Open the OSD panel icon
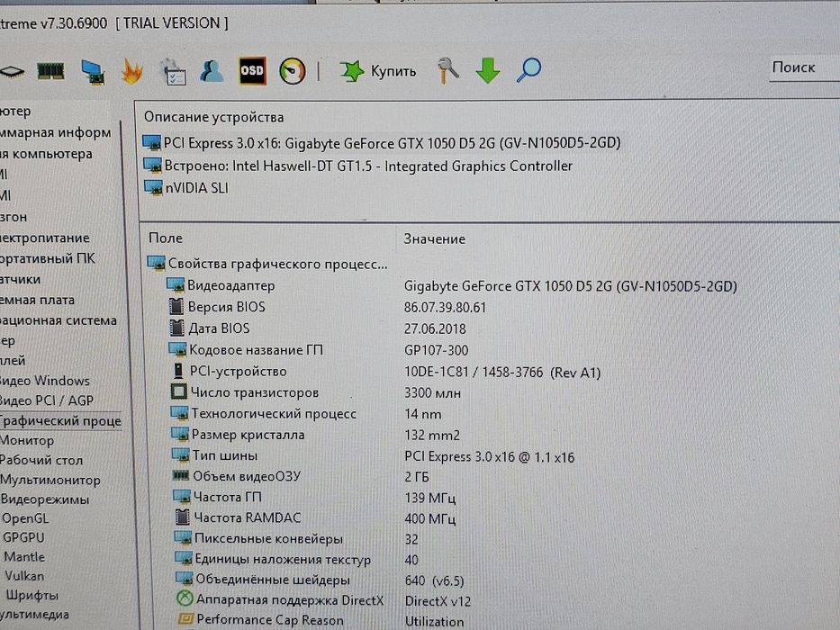 click(252, 71)
